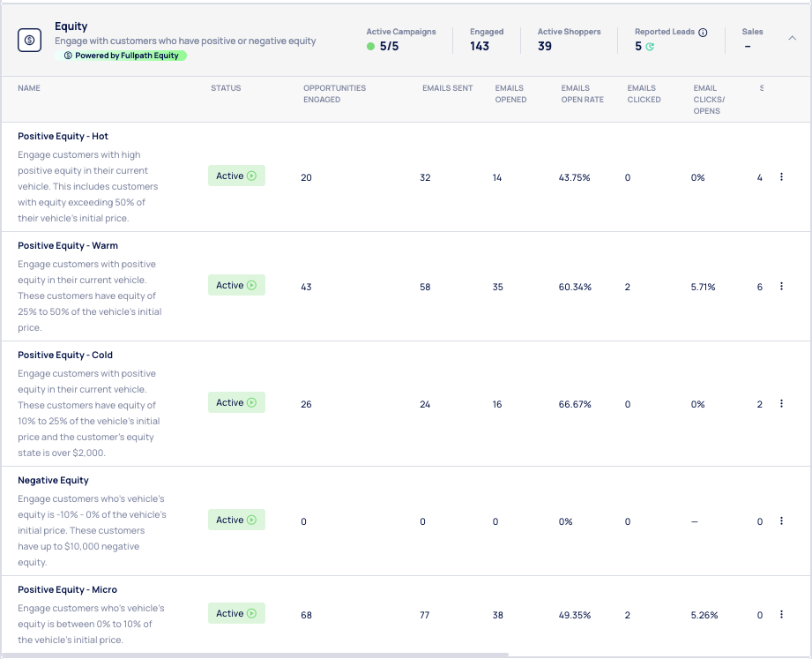Open the Positive Equity - Micro campaign name
The image size is (812, 659).
point(67,589)
